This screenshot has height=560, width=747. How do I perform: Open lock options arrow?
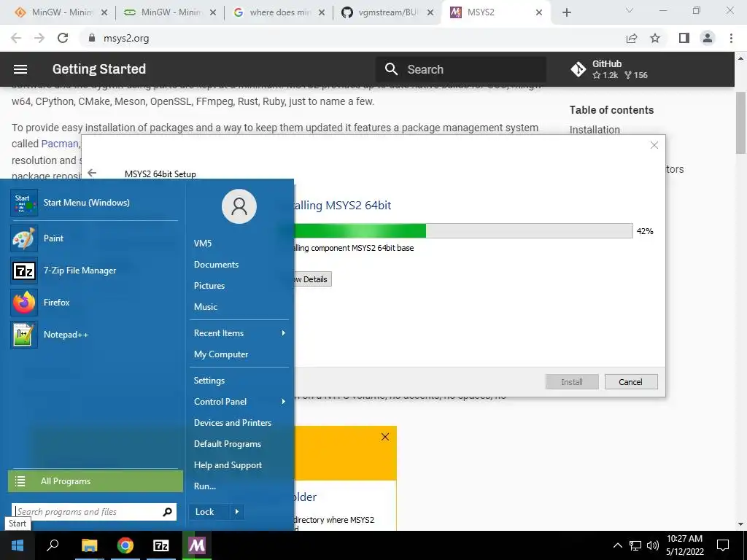click(x=237, y=512)
